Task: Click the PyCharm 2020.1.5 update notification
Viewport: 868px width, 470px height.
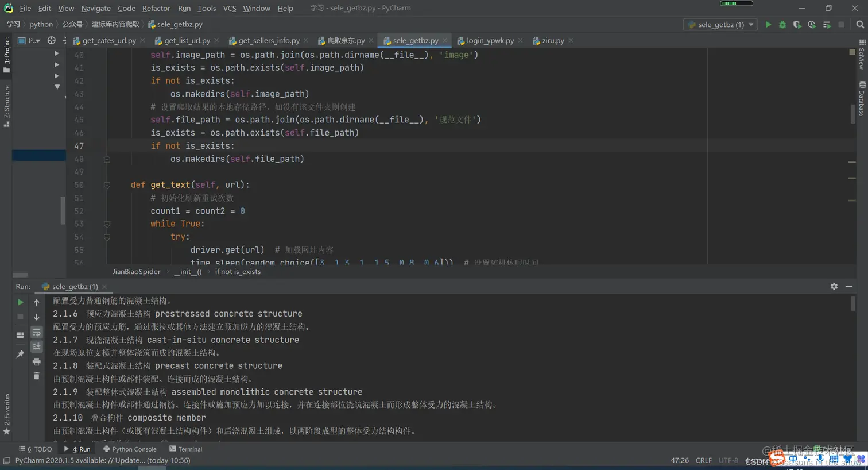Action: pos(103,460)
